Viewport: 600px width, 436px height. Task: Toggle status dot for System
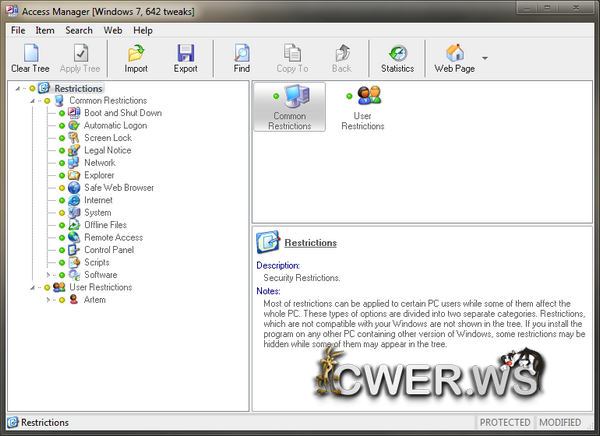point(62,213)
